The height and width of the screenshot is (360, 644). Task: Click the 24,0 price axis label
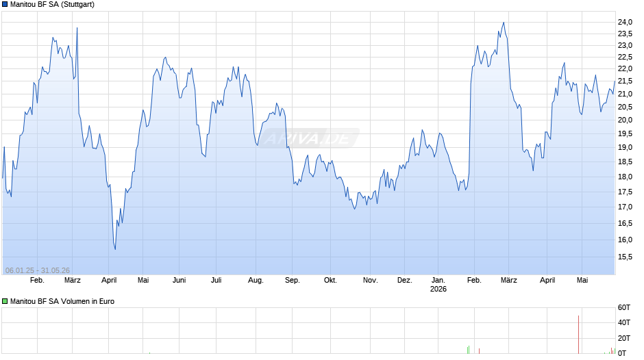pyautogui.click(x=625, y=22)
